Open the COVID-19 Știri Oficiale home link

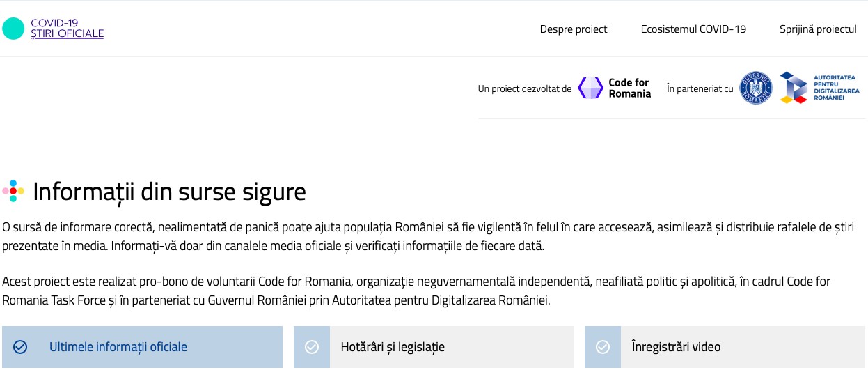click(67, 29)
